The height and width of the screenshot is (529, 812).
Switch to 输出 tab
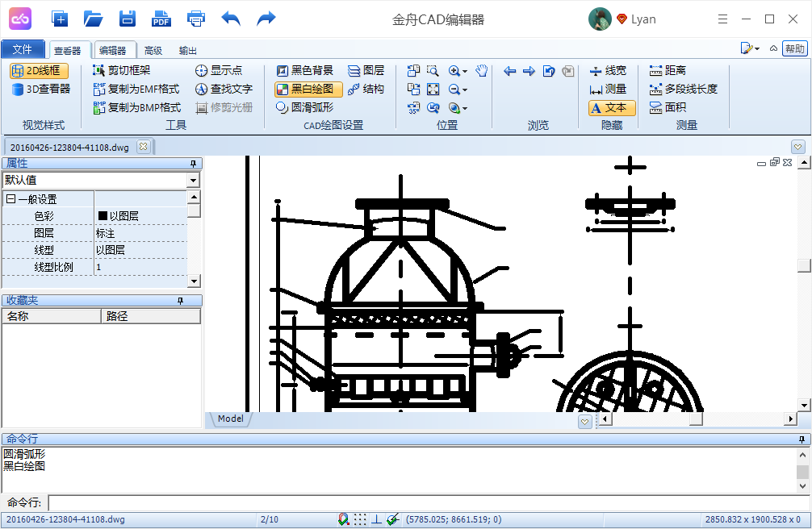pos(188,50)
